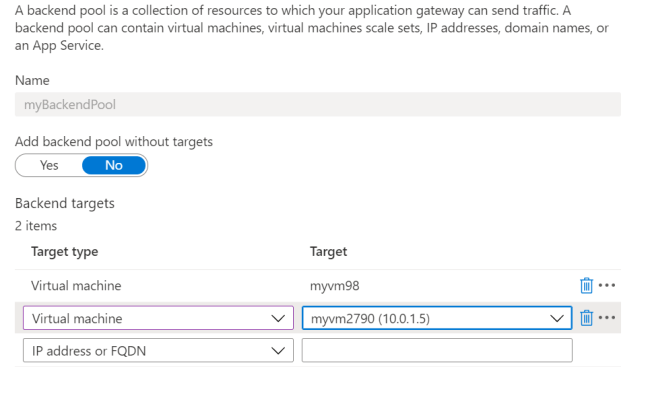The image size is (650, 400).
Task: Set backend pool without targets to Yes
Action: tap(49, 165)
